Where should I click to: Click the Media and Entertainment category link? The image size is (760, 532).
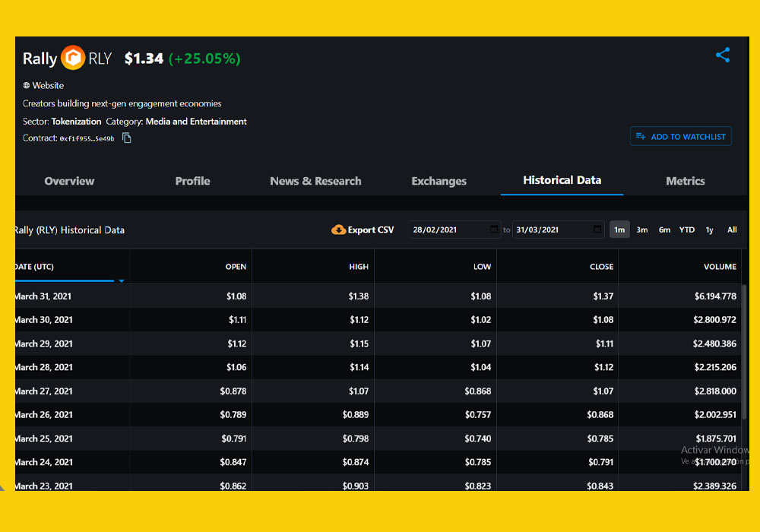pos(196,122)
